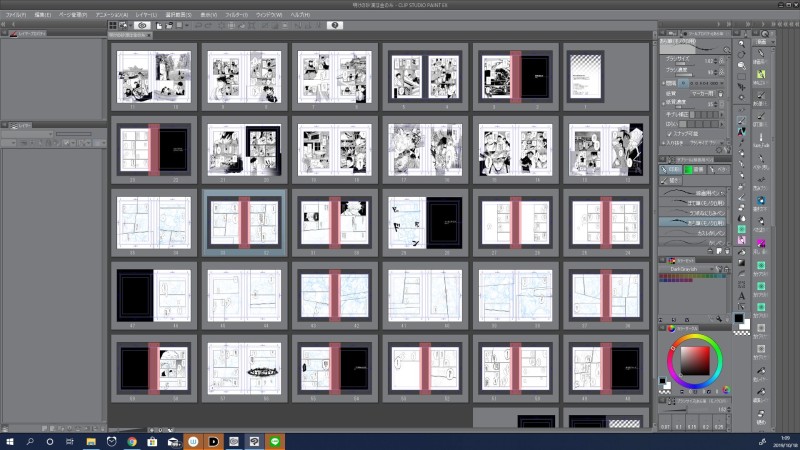
Task: Select the Frame border tool
Action: pos(741,285)
